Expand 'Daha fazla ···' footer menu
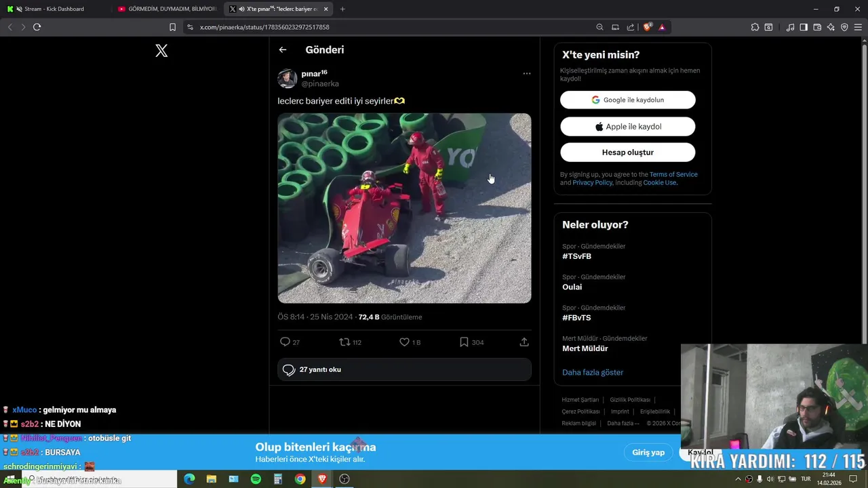Viewport: 868px width, 488px height. (x=623, y=424)
